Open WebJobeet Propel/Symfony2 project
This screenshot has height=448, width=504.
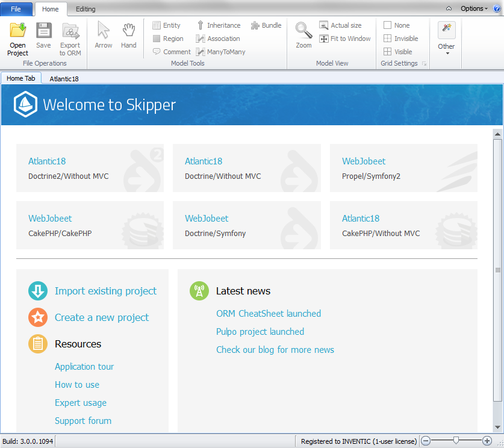pyautogui.click(x=403, y=168)
